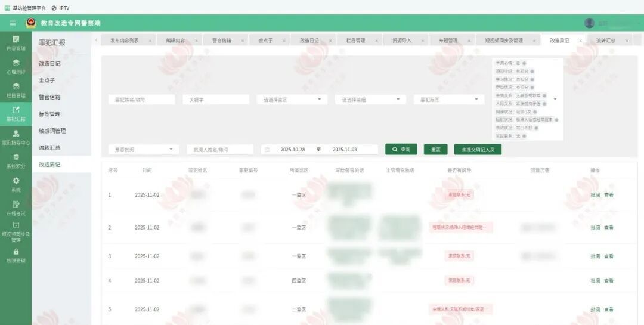Close the 改造日记 tab
Viewport: 644px width, 325px height.
point(330,41)
